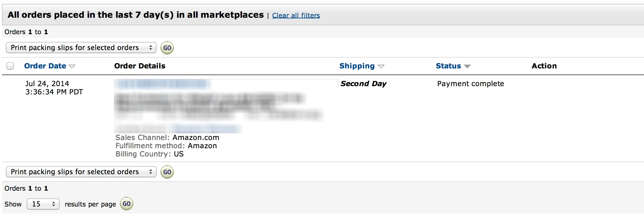The image size is (644, 216).
Task: Click the Payment complete status text
Action: (470, 84)
